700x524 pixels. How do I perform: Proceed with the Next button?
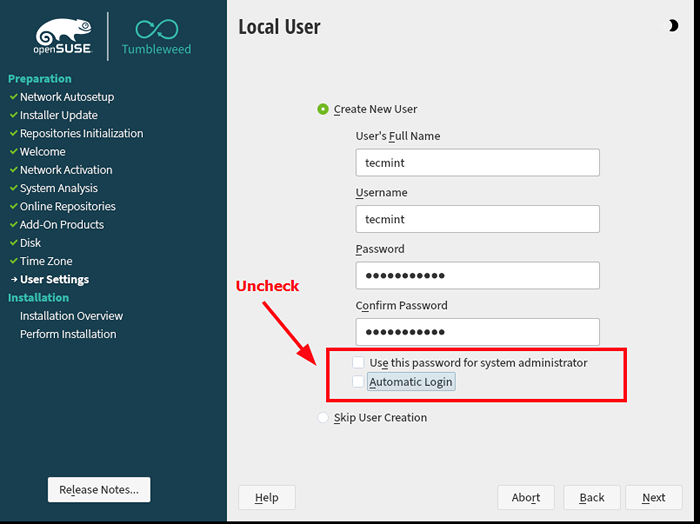pyautogui.click(x=654, y=497)
